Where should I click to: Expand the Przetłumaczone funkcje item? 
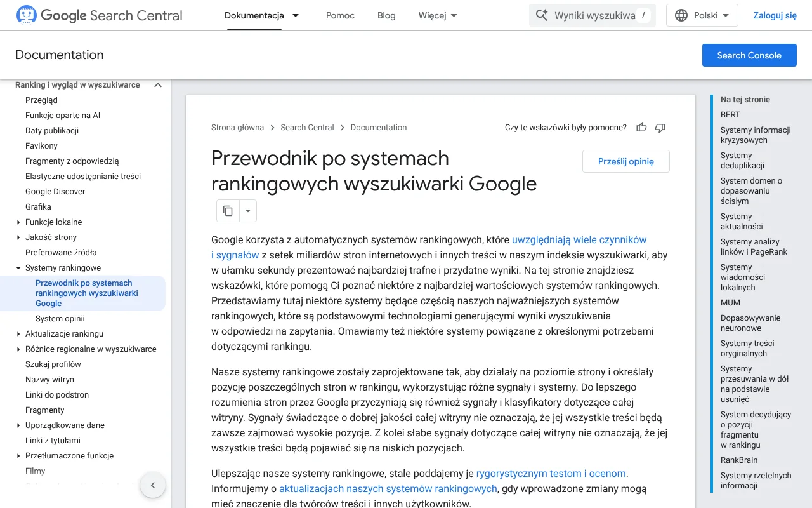[x=18, y=456]
